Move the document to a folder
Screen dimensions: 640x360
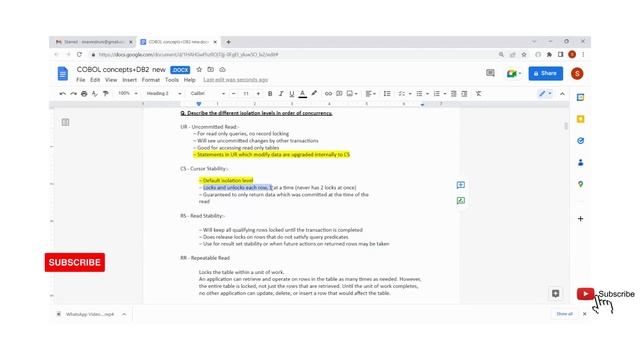(211, 70)
